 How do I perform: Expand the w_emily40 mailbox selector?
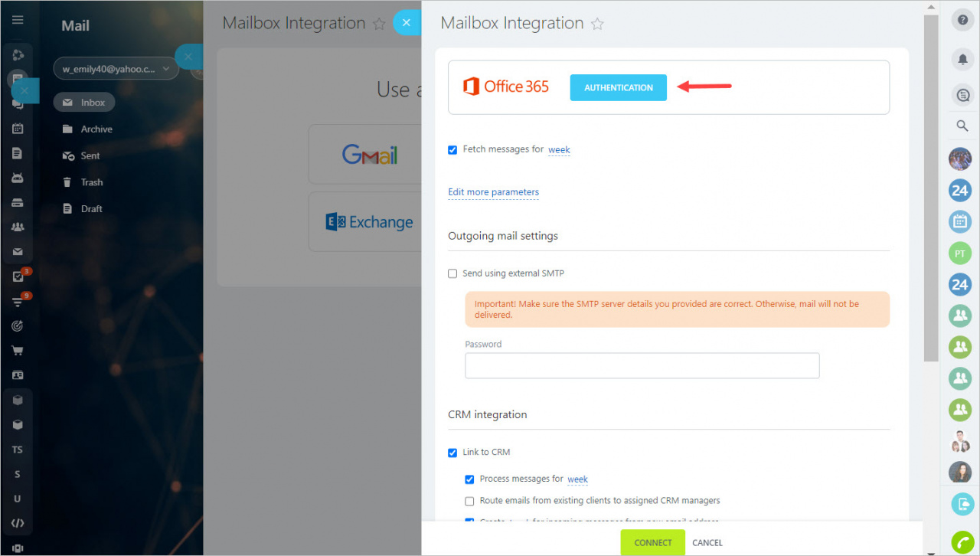click(116, 68)
